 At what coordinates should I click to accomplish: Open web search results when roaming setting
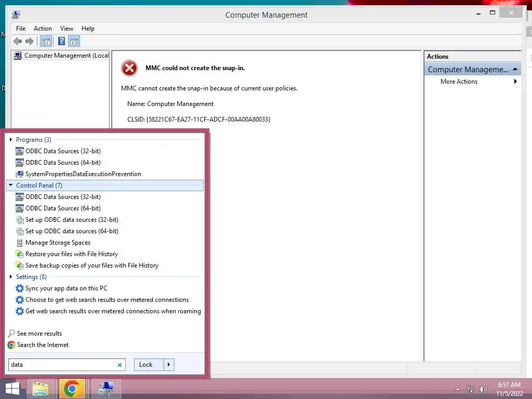[x=113, y=312]
